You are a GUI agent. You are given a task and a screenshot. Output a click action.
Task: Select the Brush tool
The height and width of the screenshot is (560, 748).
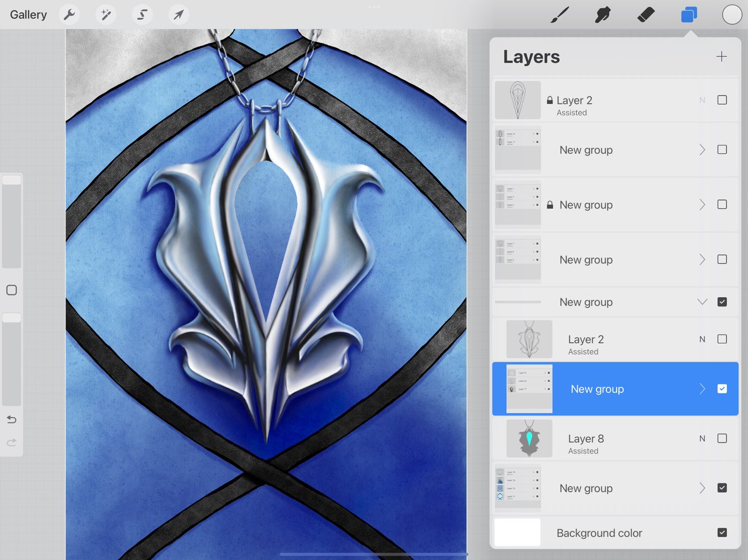coord(560,15)
